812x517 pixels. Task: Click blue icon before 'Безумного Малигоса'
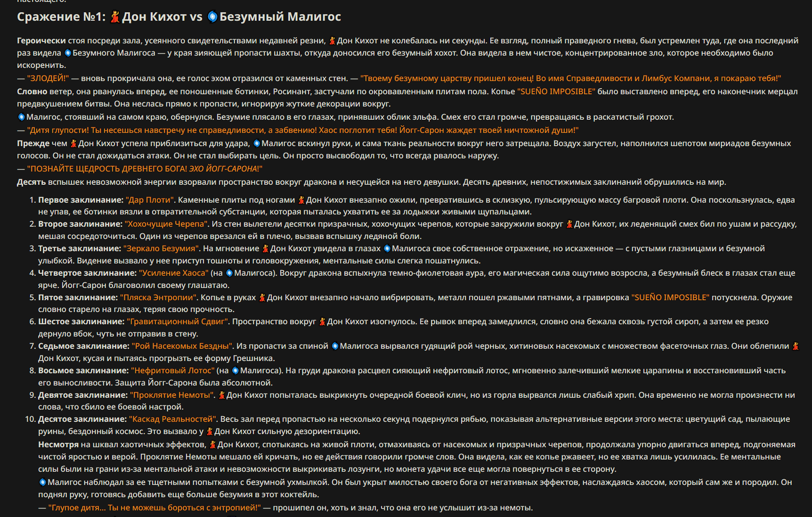coord(68,53)
